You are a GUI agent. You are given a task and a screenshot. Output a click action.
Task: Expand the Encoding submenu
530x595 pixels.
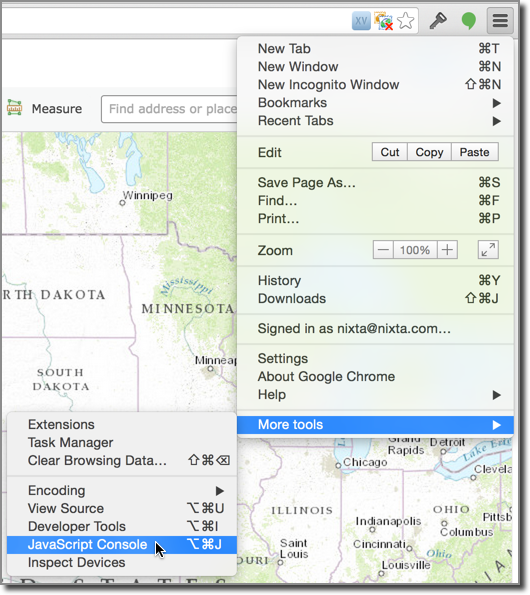tap(122, 491)
